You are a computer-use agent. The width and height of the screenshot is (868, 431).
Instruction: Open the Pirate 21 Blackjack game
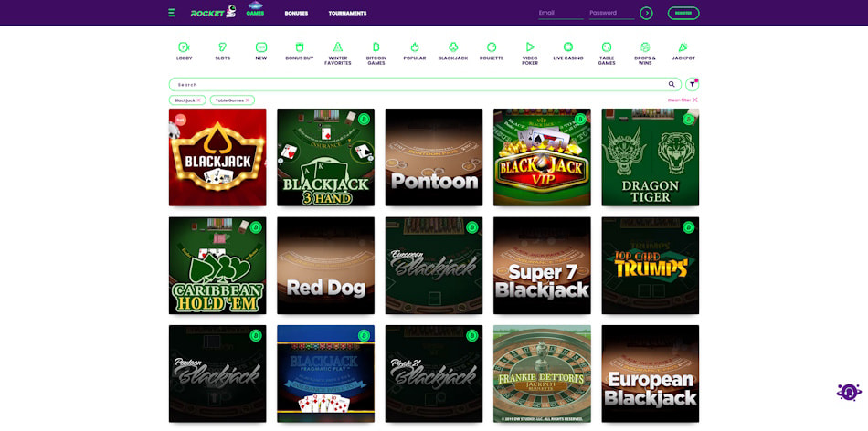(x=434, y=373)
